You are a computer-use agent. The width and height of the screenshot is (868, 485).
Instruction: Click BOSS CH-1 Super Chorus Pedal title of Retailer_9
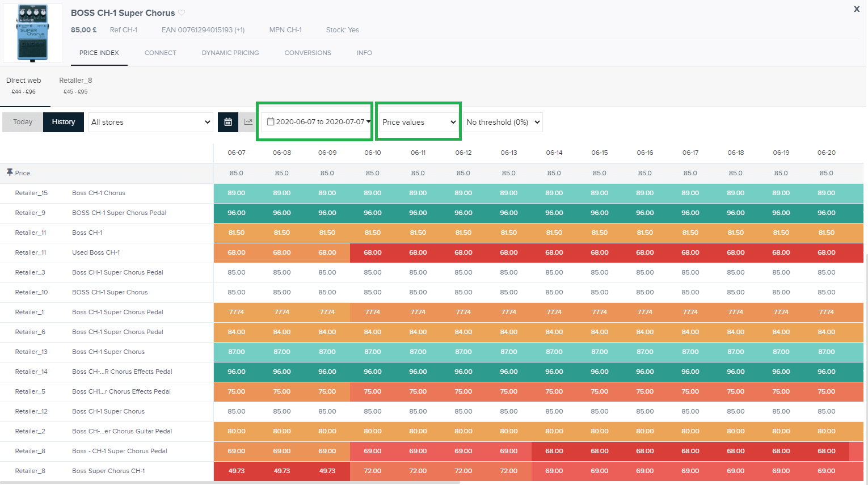click(119, 213)
